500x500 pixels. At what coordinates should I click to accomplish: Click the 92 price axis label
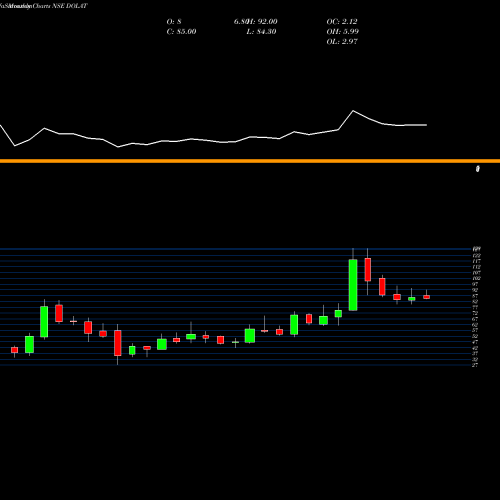click(475, 290)
